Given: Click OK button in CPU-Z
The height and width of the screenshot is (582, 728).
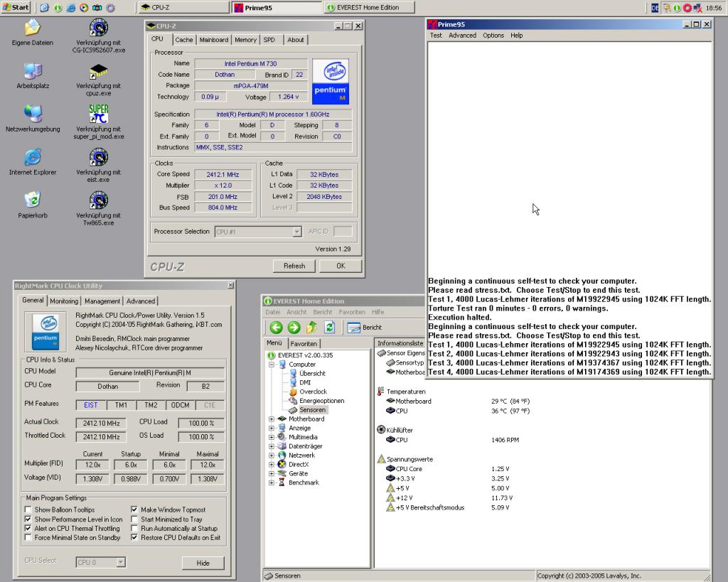Looking at the screenshot, I should (341, 266).
